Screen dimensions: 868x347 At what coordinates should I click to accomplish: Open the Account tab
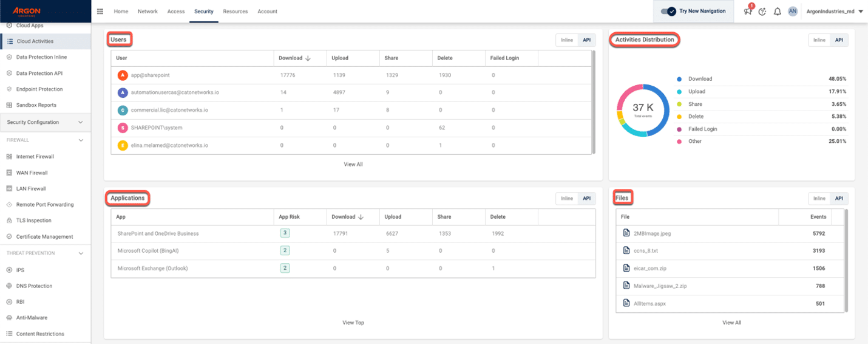click(x=267, y=12)
